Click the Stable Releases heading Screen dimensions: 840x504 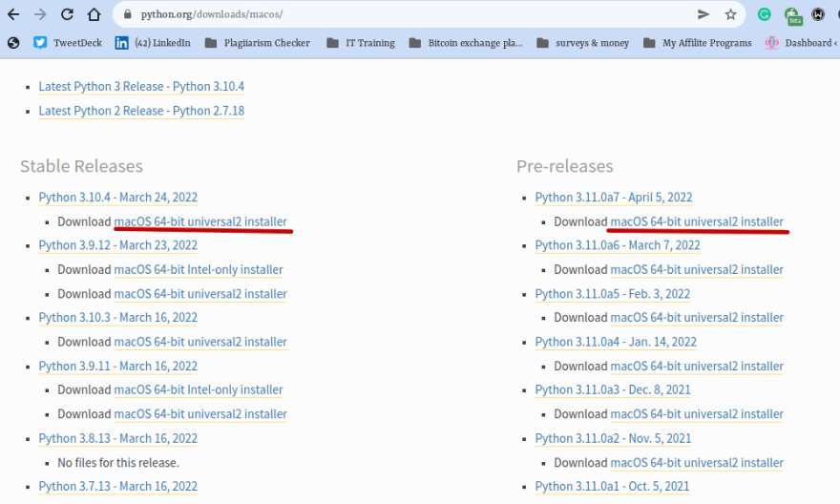click(81, 167)
